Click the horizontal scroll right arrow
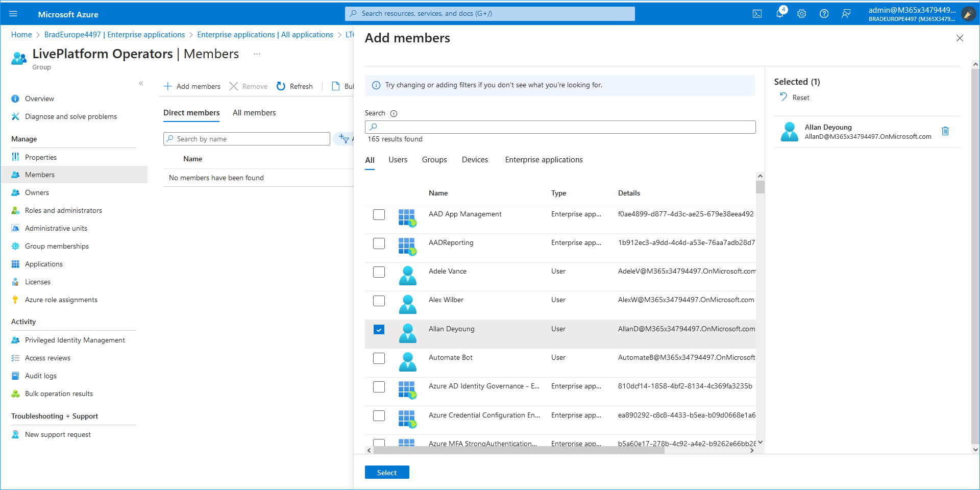 (752, 450)
